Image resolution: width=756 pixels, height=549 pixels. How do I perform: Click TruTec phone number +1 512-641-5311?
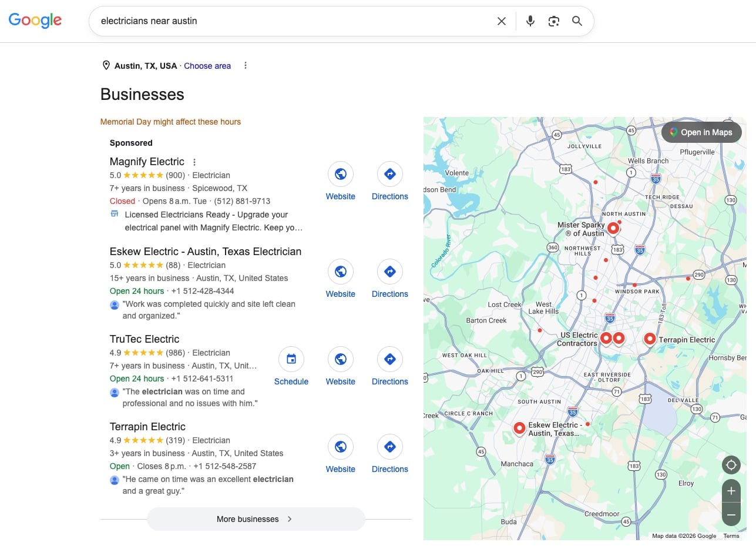point(202,379)
